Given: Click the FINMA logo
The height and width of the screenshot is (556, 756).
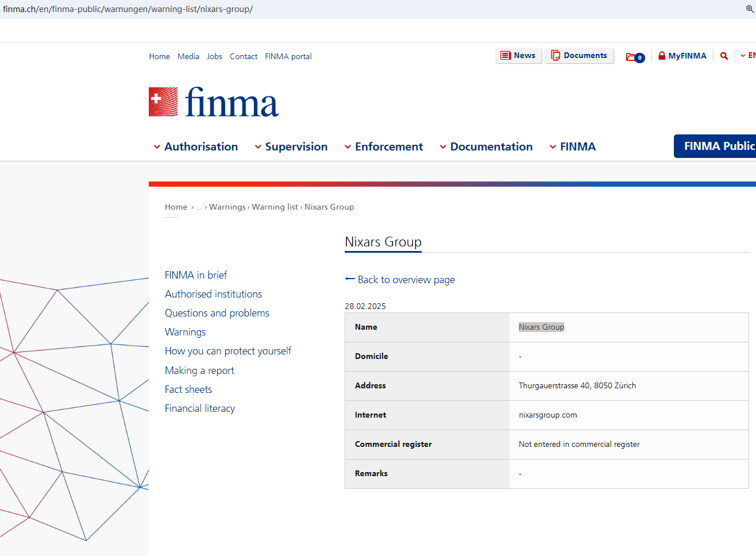Looking at the screenshot, I should pyautogui.click(x=214, y=102).
